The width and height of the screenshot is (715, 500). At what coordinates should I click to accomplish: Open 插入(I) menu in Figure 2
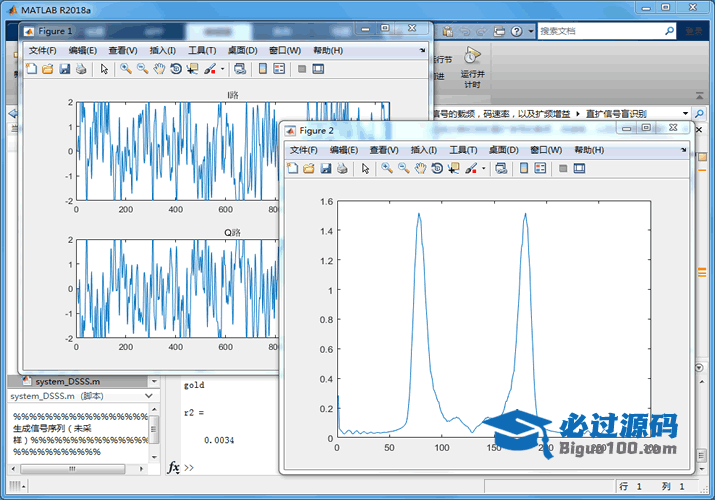pos(424,150)
